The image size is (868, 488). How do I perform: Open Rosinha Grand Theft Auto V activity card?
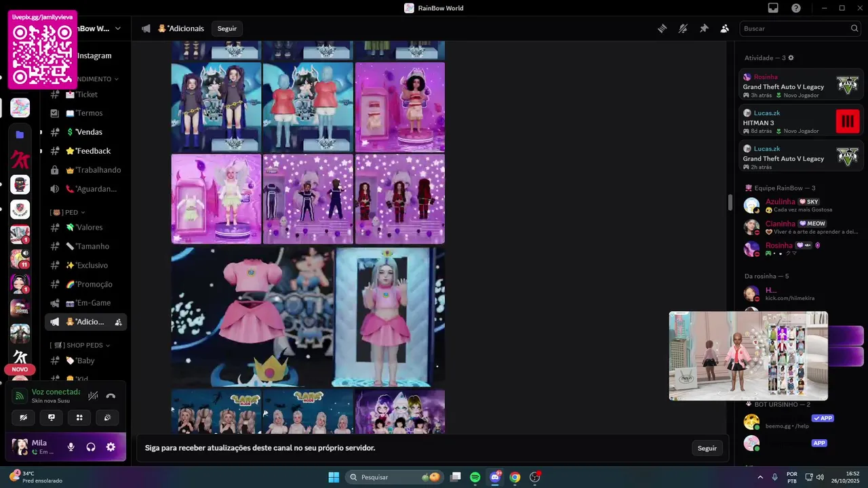[800, 85]
